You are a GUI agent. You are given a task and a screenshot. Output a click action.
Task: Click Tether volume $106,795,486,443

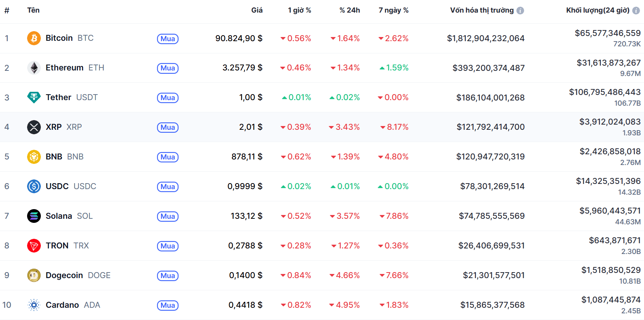605,92
